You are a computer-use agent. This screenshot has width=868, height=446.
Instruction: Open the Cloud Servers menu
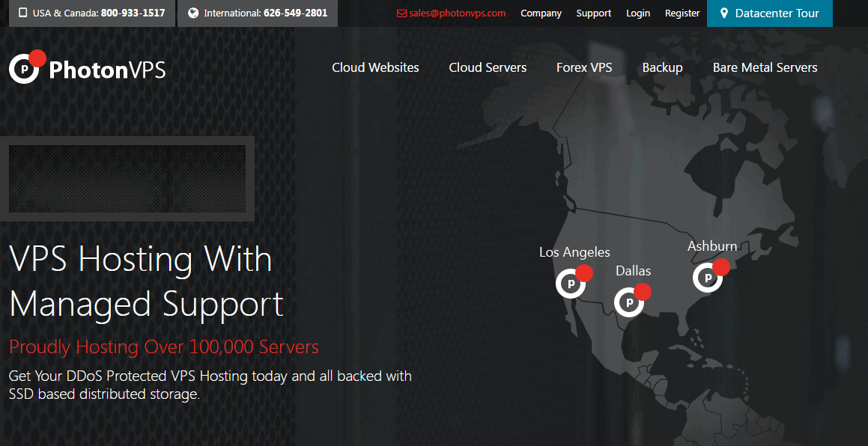pyautogui.click(x=488, y=67)
